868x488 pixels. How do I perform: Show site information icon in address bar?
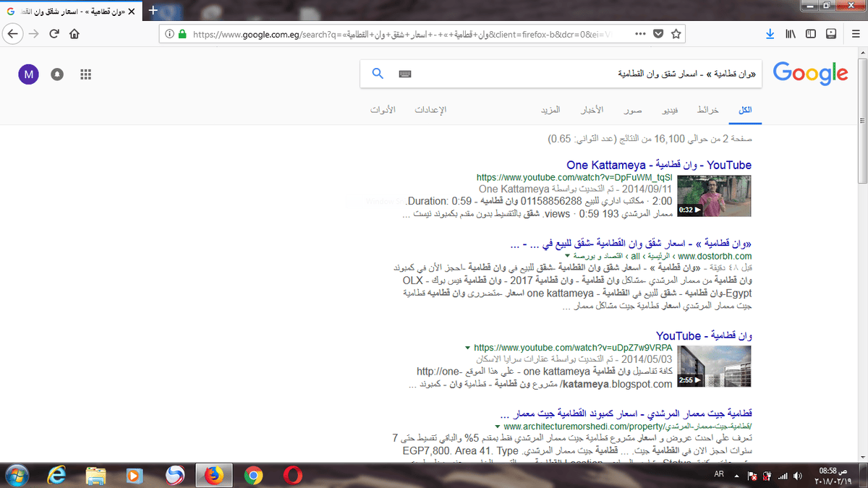click(169, 34)
